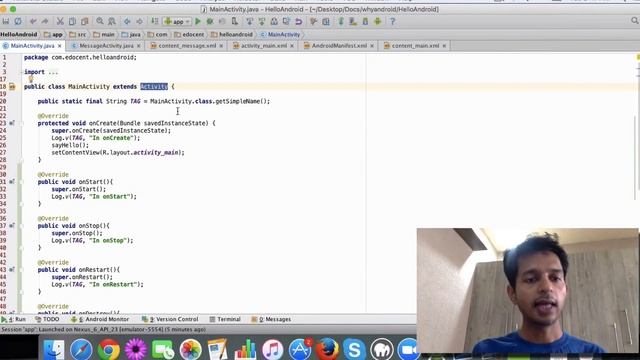Close the activity_main.xml tab
The height and width of the screenshot is (360, 640).
tap(292, 46)
